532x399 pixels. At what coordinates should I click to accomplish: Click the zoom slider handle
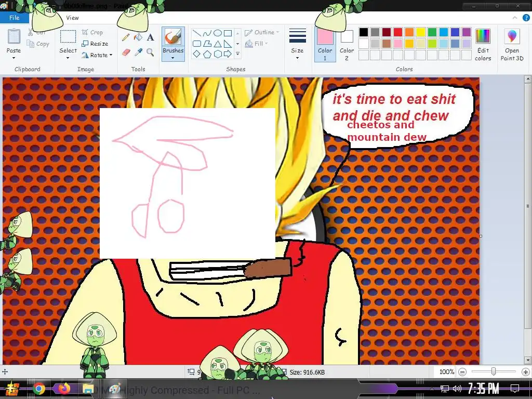pyautogui.click(x=494, y=372)
